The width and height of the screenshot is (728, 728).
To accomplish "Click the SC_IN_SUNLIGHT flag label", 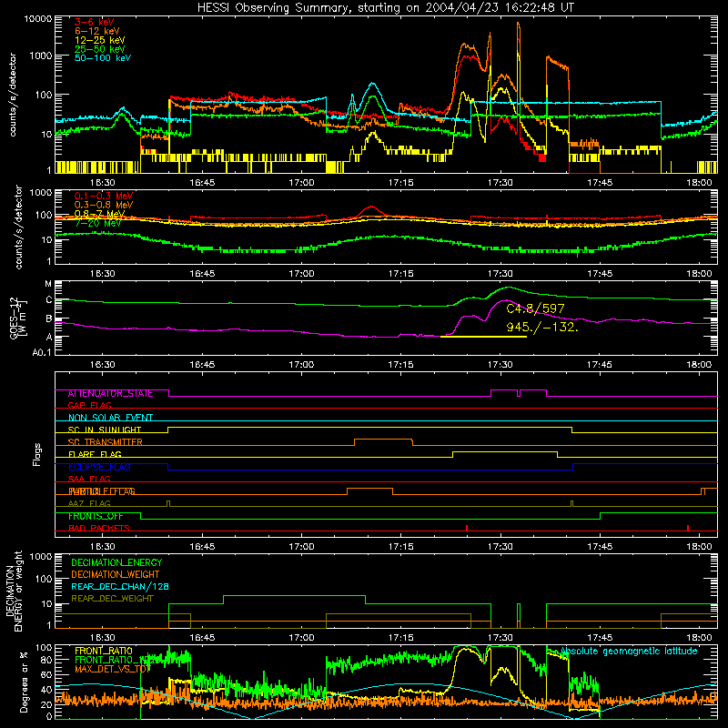I will pyautogui.click(x=105, y=430).
